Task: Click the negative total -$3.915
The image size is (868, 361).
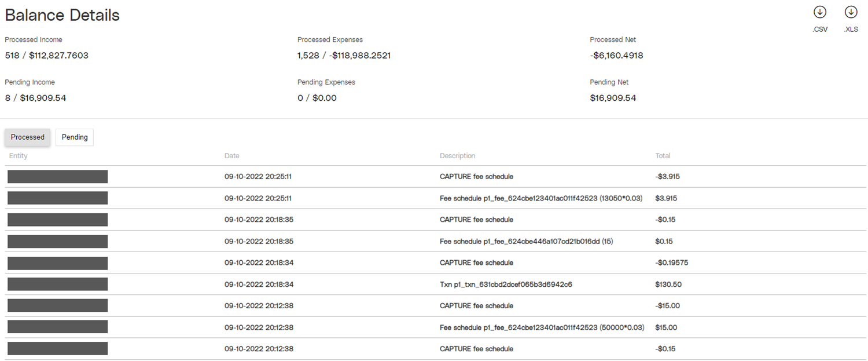Action: click(667, 177)
